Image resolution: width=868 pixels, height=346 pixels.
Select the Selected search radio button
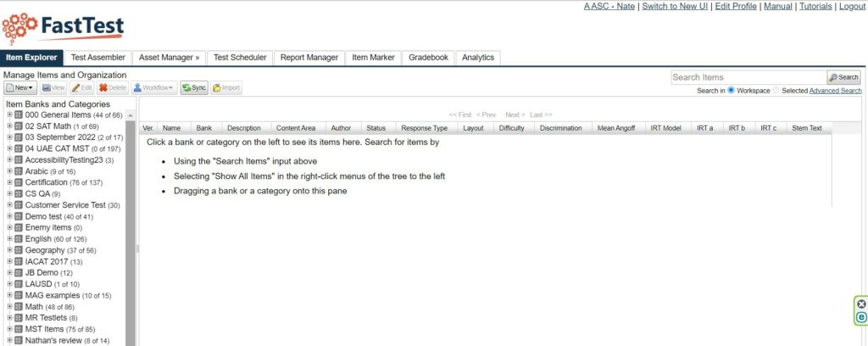(x=776, y=90)
